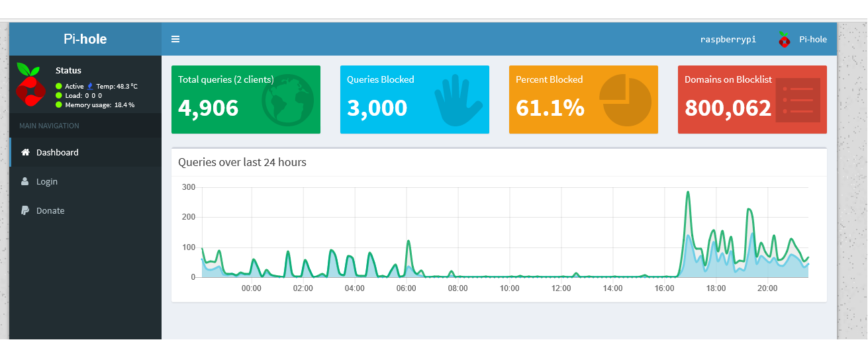Viewport: 868px width, 340px height.
Task: Click the list icon on Domains on Blocklist
Action: 798,100
